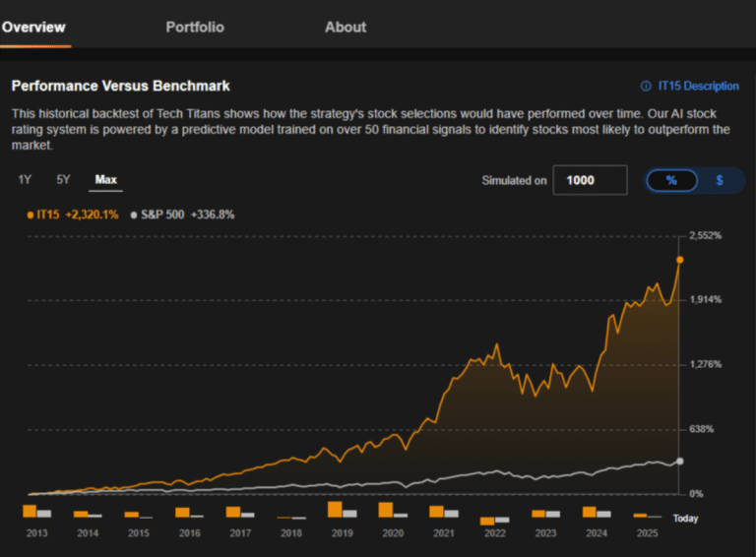Click the 2019 yearly return bar
The width and height of the screenshot is (756, 557).
tap(336, 509)
